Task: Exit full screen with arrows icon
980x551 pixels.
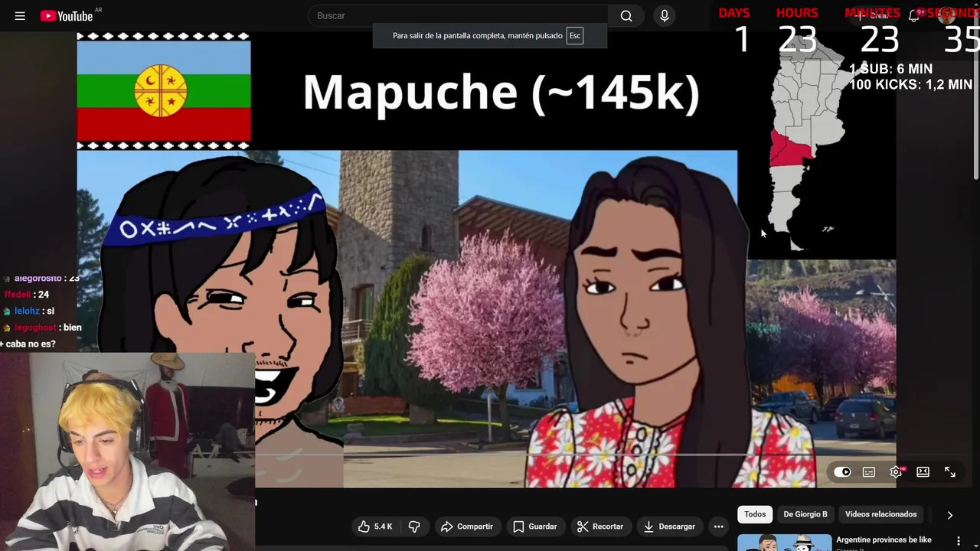Action: 950,472
